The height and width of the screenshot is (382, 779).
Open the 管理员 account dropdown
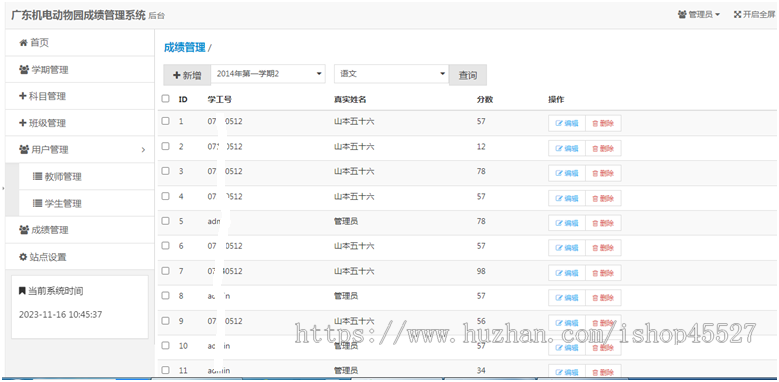[699, 15]
